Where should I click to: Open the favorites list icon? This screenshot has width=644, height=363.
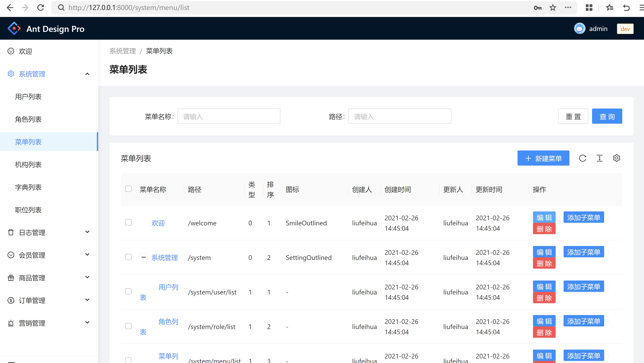click(x=609, y=8)
